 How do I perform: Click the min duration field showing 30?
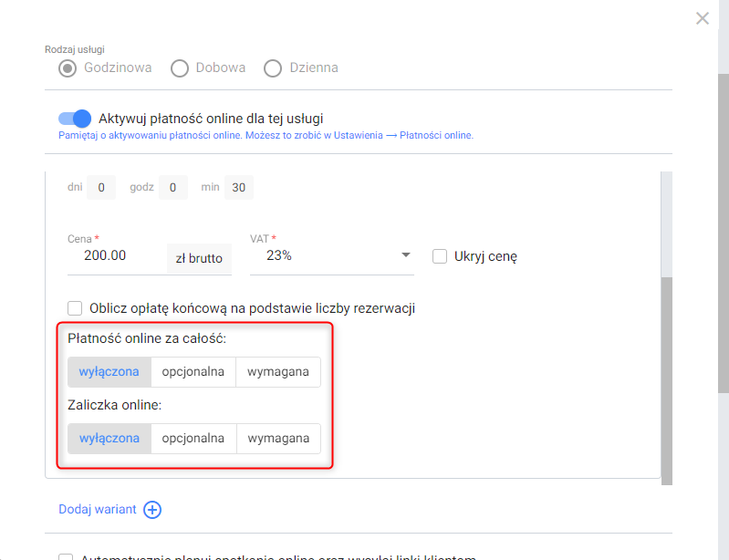point(238,187)
